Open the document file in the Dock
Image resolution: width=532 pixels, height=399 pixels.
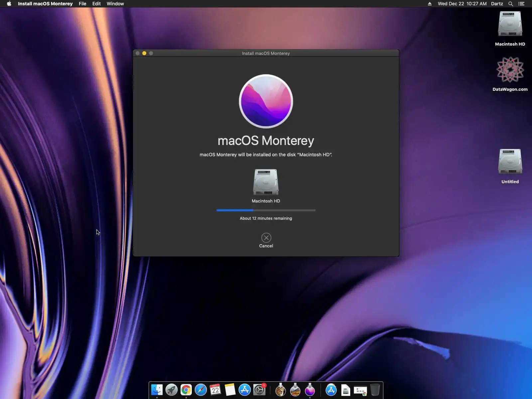pyautogui.click(x=346, y=390)
